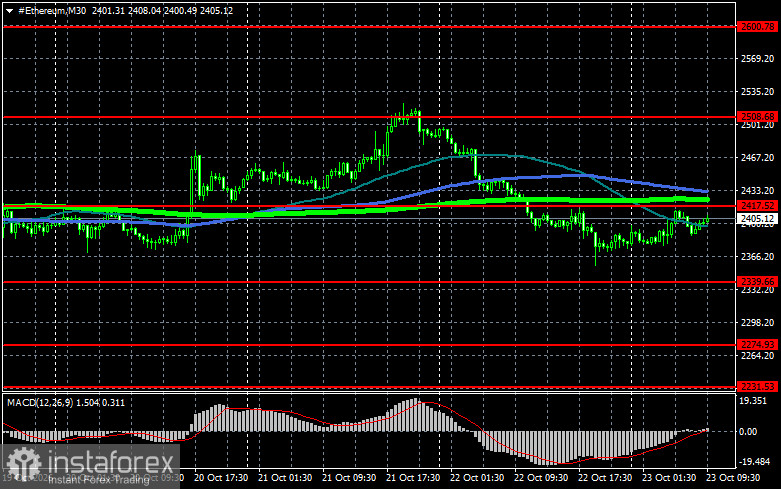This screenshot has height=489, width=781.
Task: Click the 2600.78 red price level label
Action: coord(758,27)
